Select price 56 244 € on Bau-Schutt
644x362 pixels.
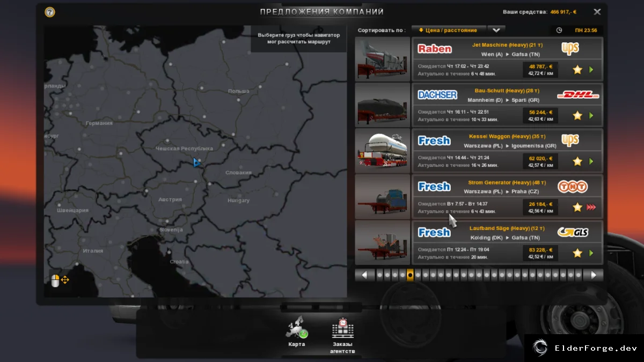[540, 112]
